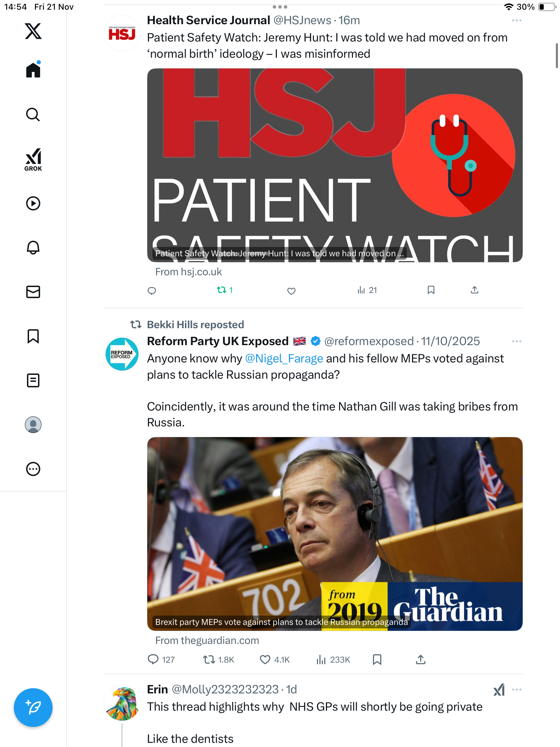Like the Health Service Journal post
The height and width of the screenshot is (747, 560).
tap(291, 291)
